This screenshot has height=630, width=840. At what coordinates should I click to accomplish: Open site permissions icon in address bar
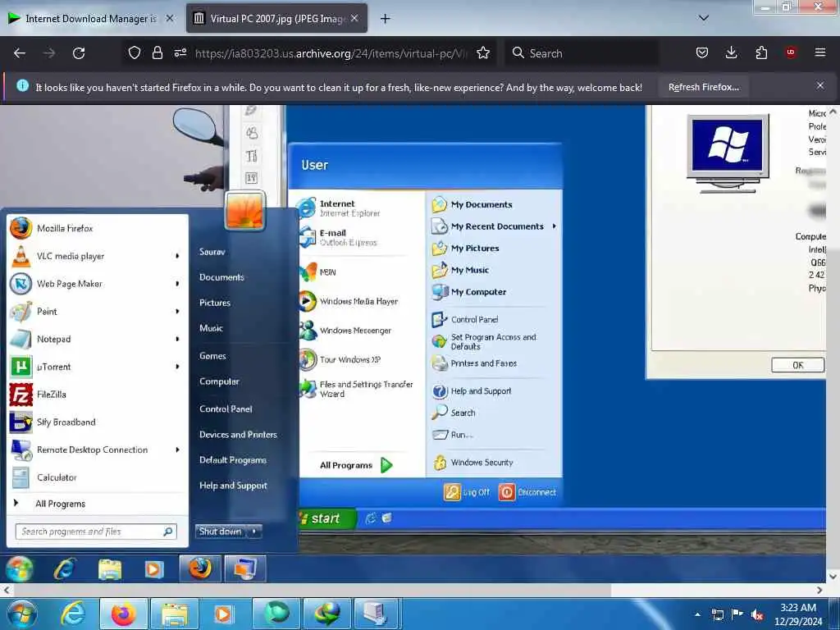tap(180, 53)
